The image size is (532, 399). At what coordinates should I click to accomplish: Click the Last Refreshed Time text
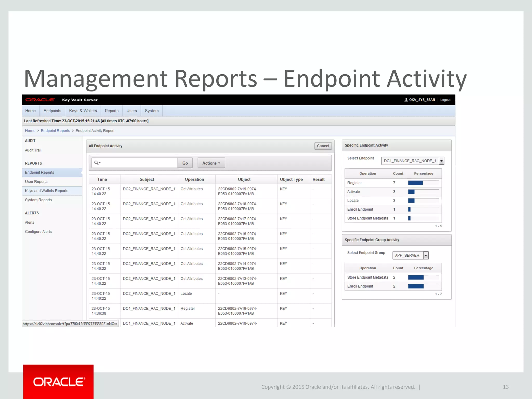[86, 121]
